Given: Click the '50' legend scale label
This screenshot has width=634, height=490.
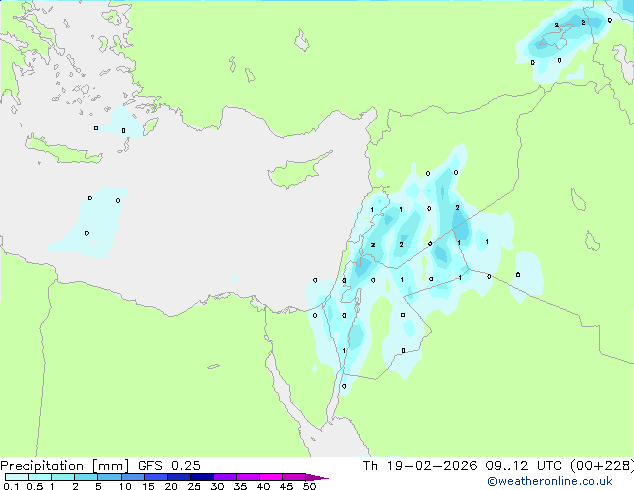Looking at the screenshot, I should click(309, 486).
